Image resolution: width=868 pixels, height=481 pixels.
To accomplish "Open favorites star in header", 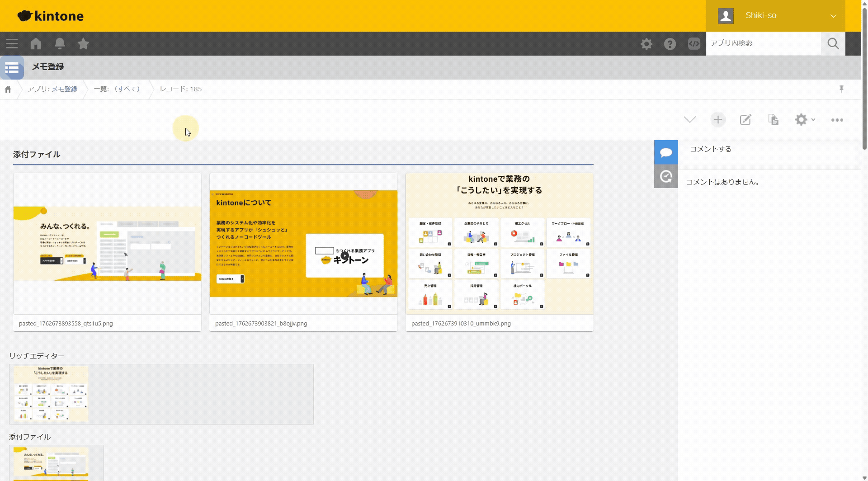I will [83, 44].
